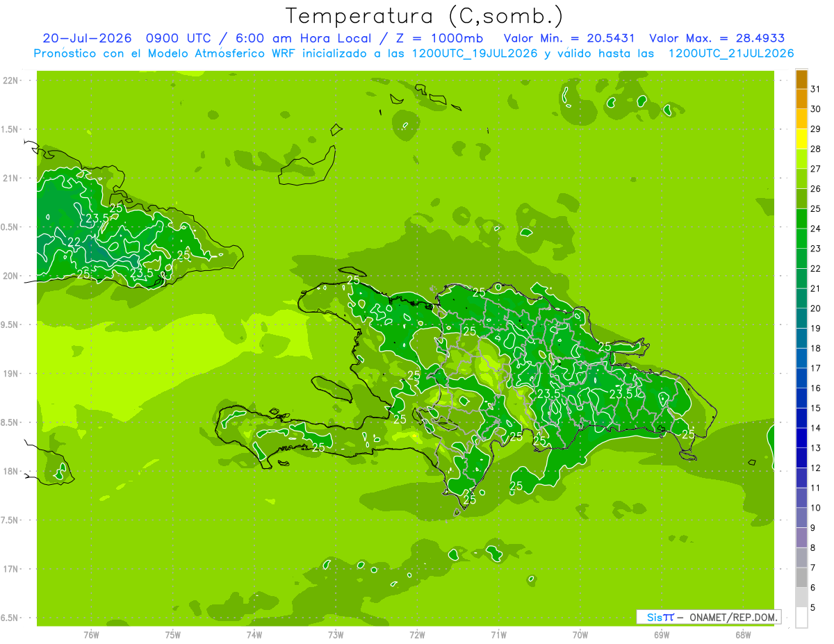The image size is (834, 644).
Task: Click the 19N latitude axis label
Action: tap(12, 374)
